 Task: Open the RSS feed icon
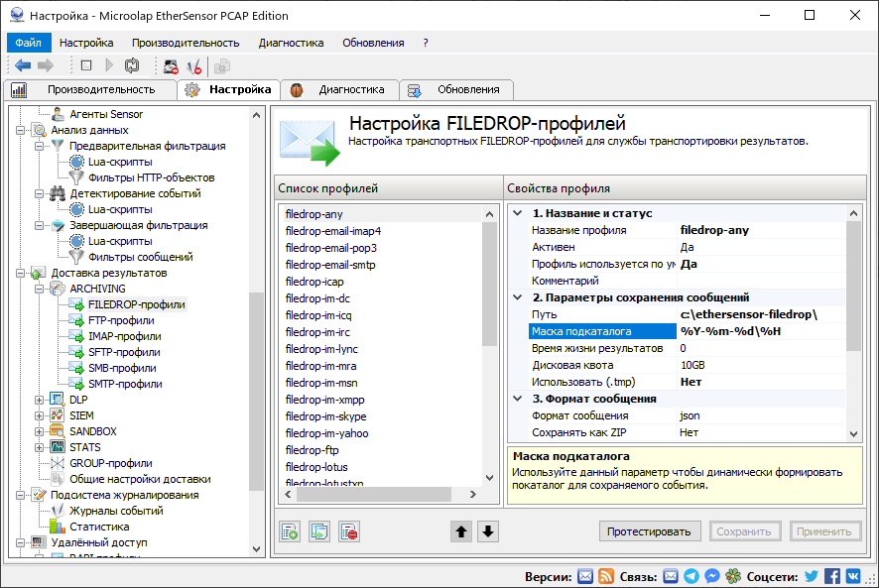coord(607,575)
